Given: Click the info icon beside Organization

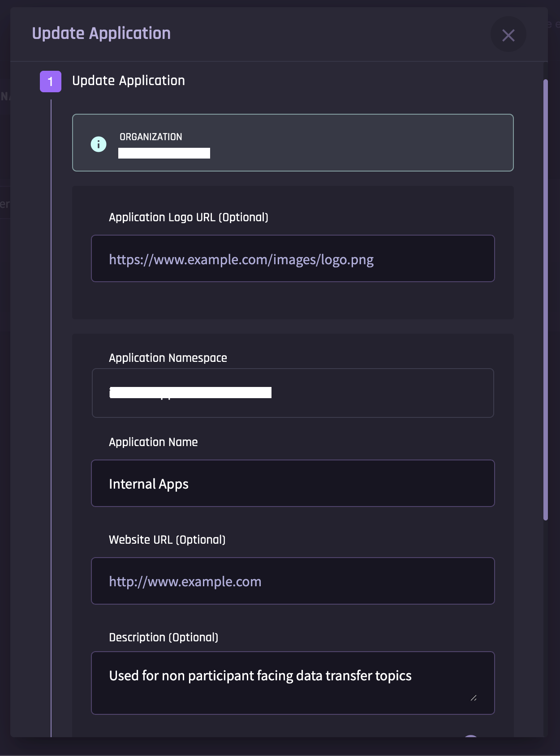Looking at the screenshot, I should point(99,144).
